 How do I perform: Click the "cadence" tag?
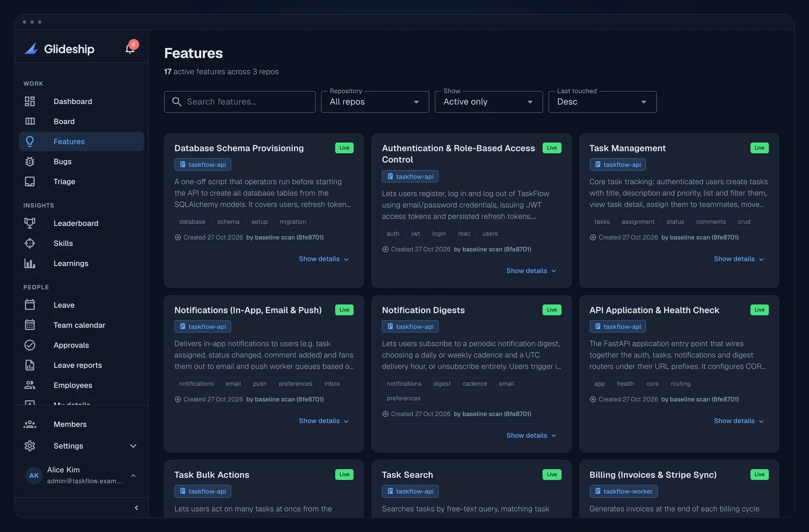[x=475, y=384]
